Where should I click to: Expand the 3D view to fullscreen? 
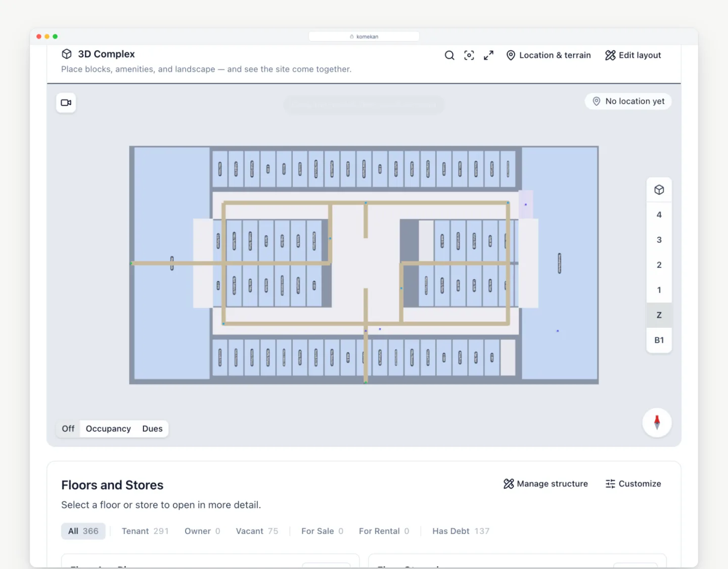click(488, 55)
